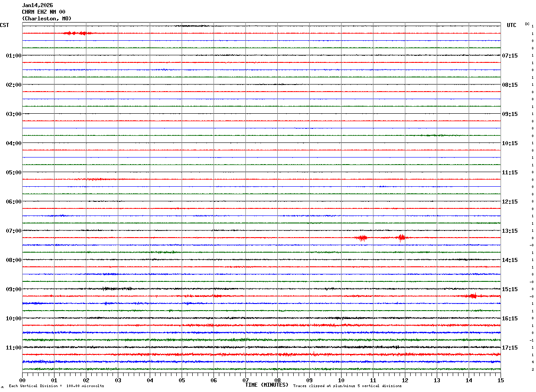Click the DC column header
This screenshot has height=392, width=536.
[527, 24]
